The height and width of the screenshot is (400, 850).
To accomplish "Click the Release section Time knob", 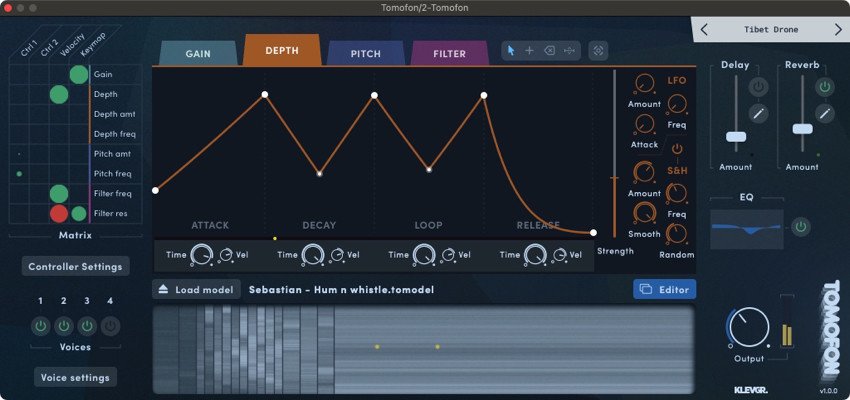I will (535, 255).
